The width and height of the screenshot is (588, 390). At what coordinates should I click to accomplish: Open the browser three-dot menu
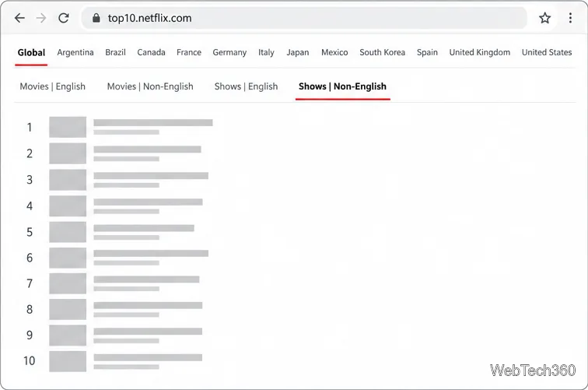pyautogui.click(x=570, y=18)
